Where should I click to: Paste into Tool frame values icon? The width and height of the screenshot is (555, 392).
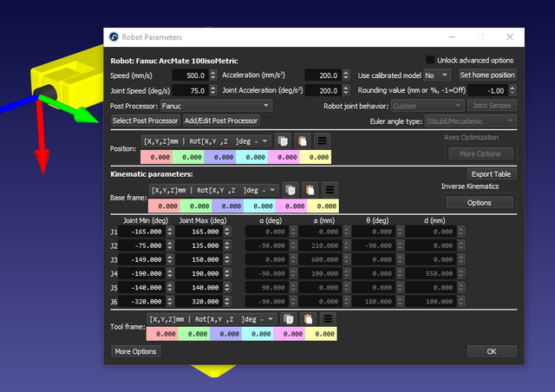(x=309, y=319)
